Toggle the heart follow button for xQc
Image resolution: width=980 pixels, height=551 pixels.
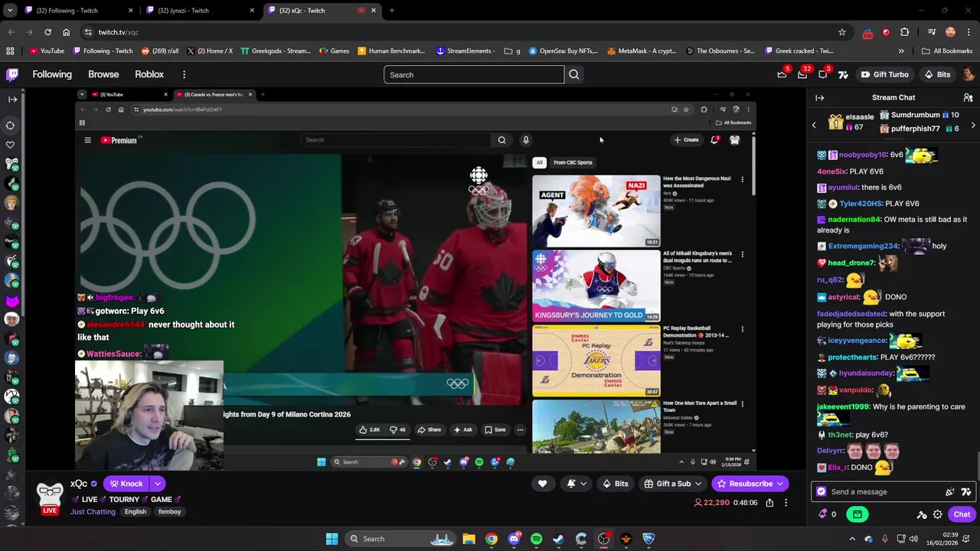[542, 484]
